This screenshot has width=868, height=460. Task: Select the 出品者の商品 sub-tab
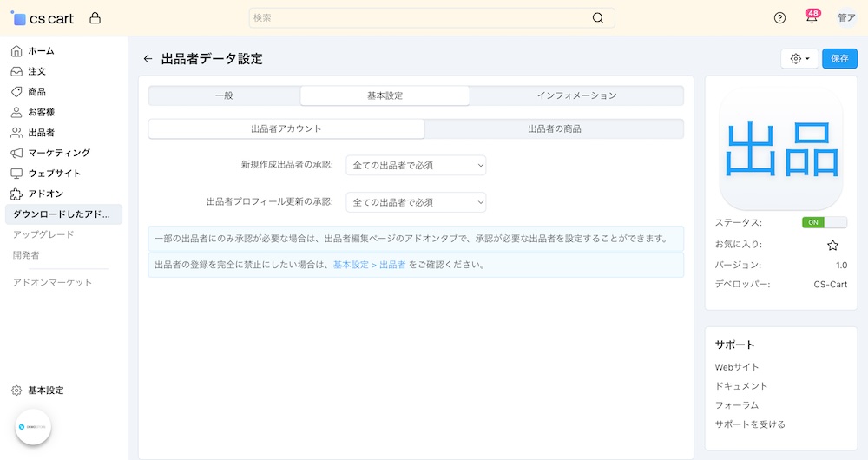554,128
